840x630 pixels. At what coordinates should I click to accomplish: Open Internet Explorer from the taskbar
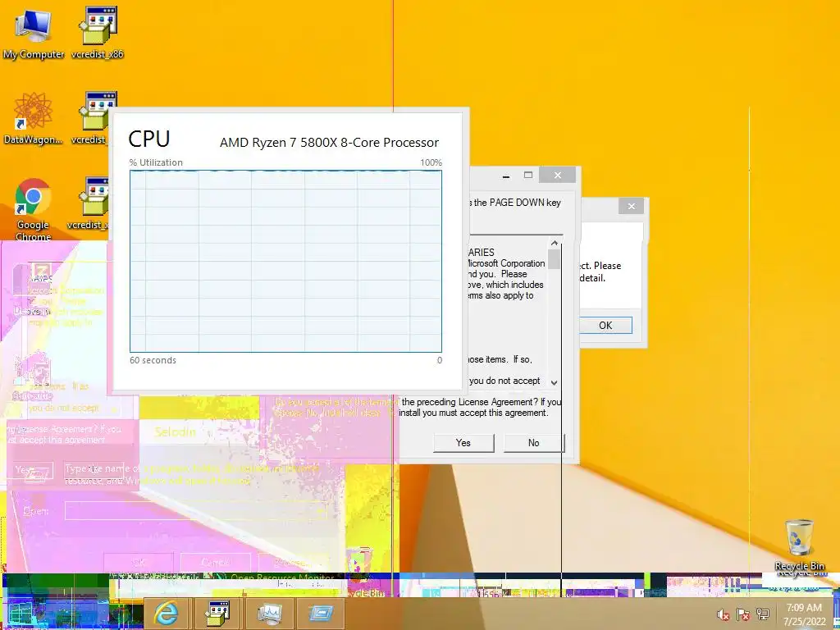click(166, 613)
